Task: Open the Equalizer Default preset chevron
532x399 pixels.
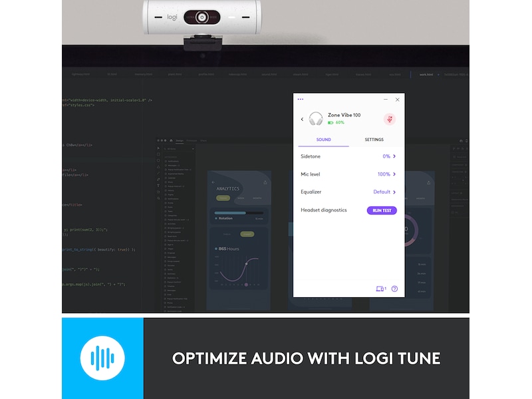Action: (394, 192)
